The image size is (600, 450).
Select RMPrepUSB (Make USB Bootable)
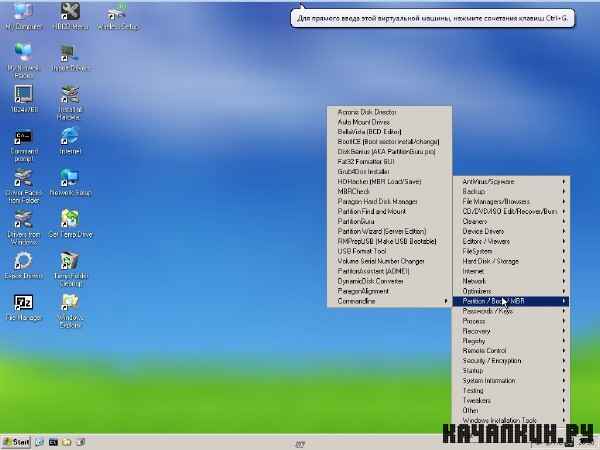tap(389, 241)
